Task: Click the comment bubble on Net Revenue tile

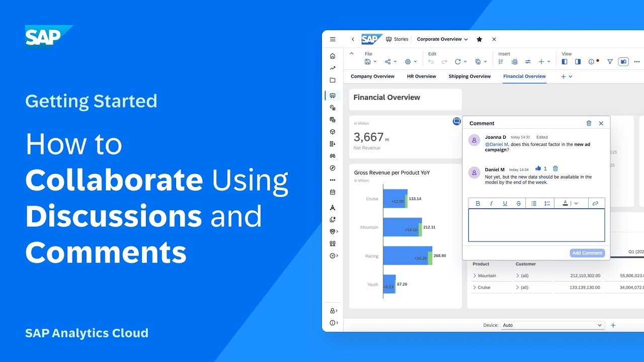Action: 456,121
